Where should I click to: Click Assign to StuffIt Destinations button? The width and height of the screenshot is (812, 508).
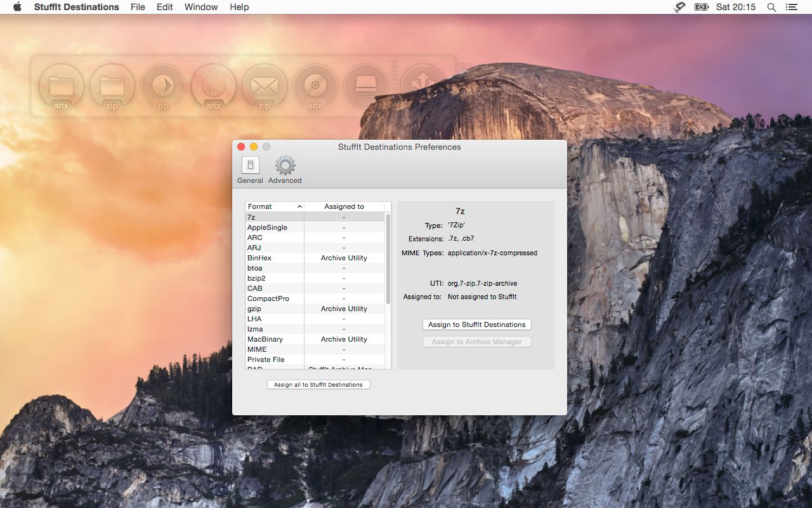point(477,324)
